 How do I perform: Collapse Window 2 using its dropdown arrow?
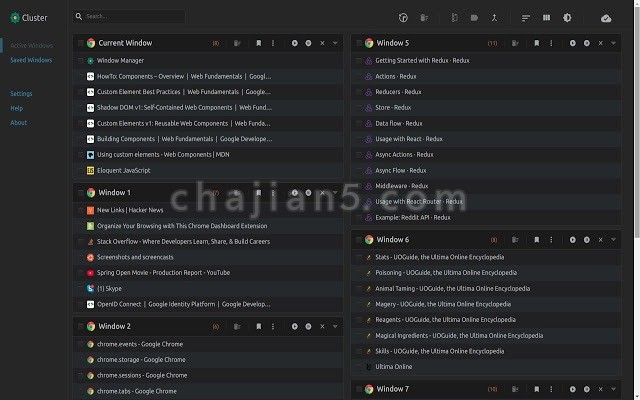[x=335, y=326]
